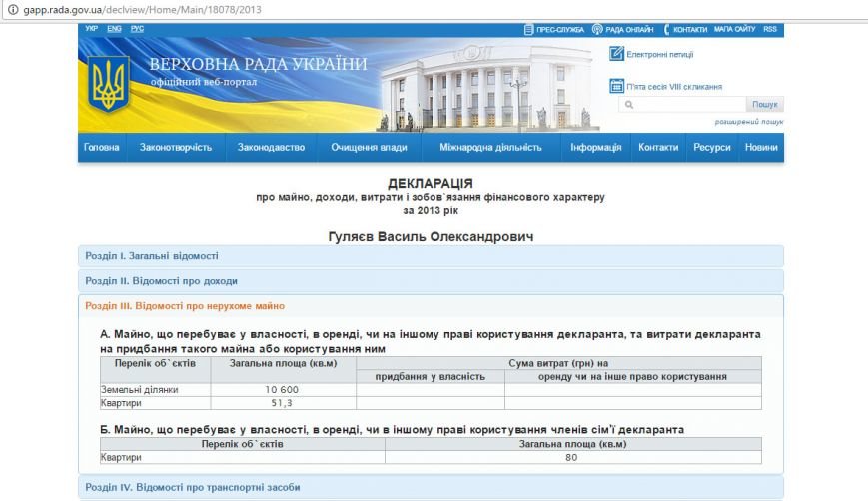Open РАДА ОНЛАЙН link

point(629,29)
